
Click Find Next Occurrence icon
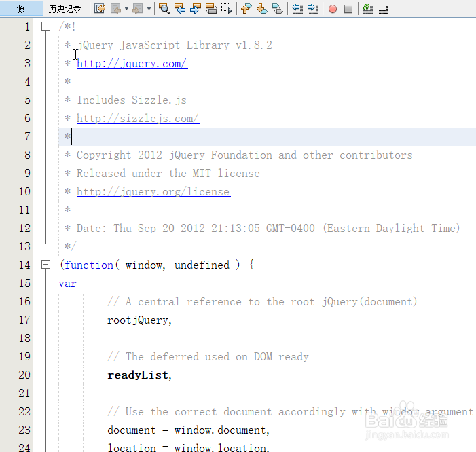[196, 9]
